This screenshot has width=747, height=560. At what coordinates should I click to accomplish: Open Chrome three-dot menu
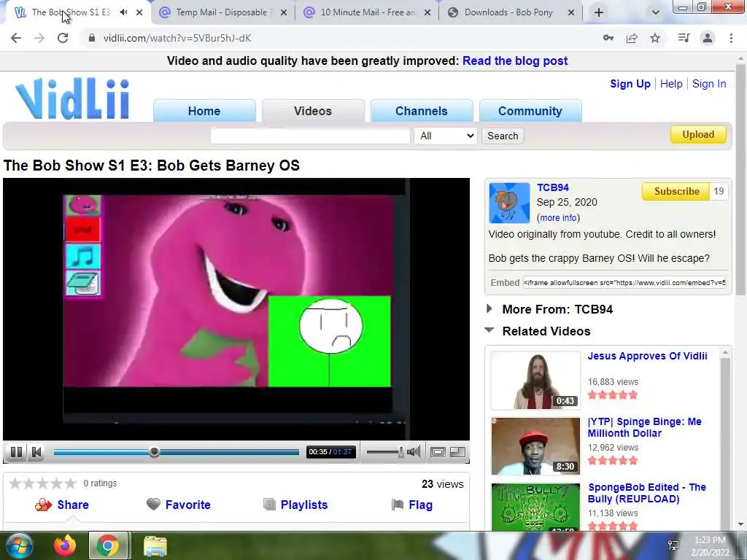click(x=731, y=38)
